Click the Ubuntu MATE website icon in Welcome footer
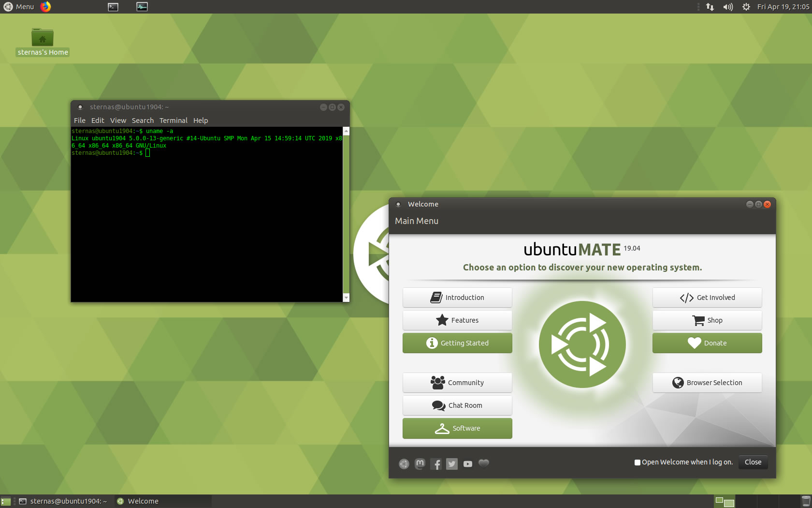 pos(404,464)
